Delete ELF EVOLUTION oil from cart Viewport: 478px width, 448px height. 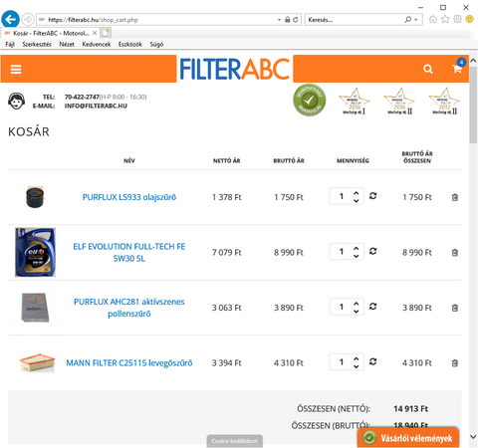[x=455, y=253]
